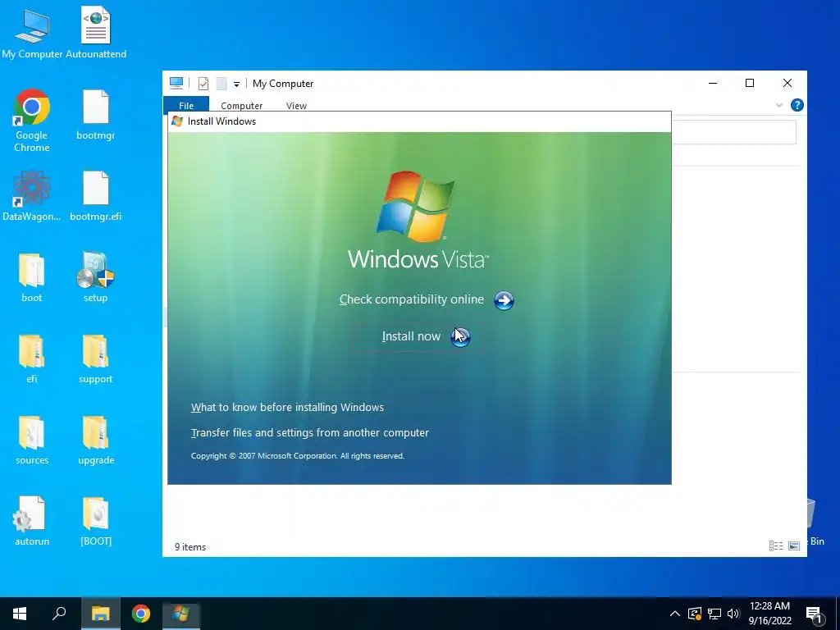This screenshot has height=630, width=840.
Task: Click the Check compatibility online arrow icon
Action: 504,300
